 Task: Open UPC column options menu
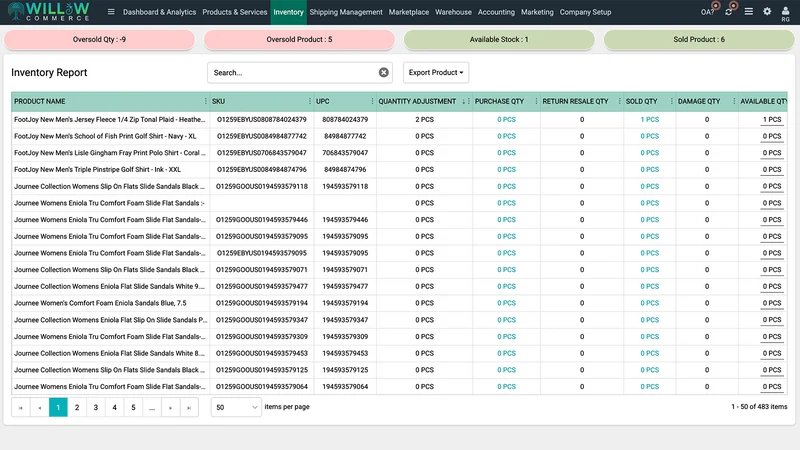372,101
